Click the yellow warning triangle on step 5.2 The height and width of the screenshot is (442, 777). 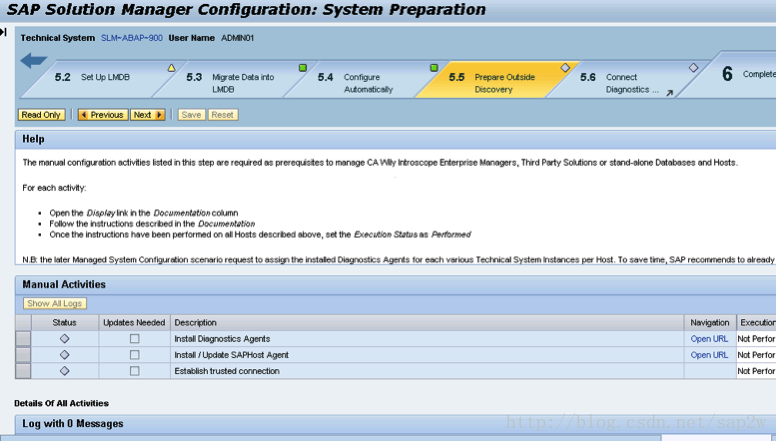click(x=171, y=68)
